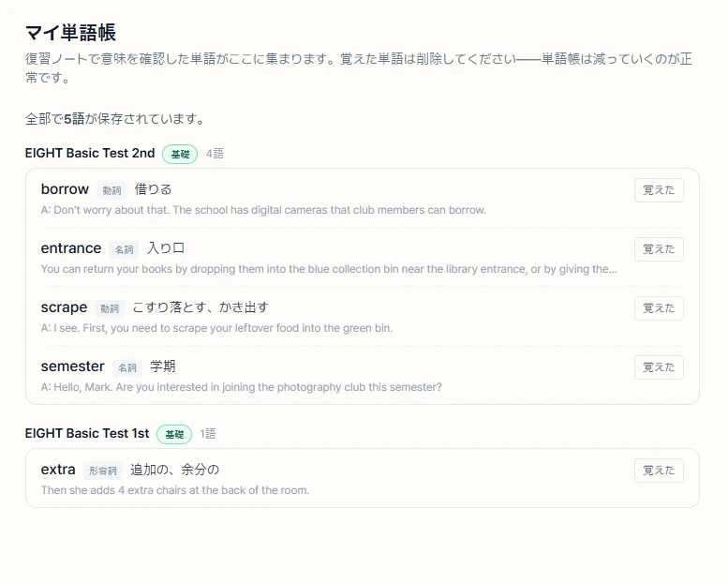Mark borrow as 覚えた
Screen dimensions: 728x583
659,190
